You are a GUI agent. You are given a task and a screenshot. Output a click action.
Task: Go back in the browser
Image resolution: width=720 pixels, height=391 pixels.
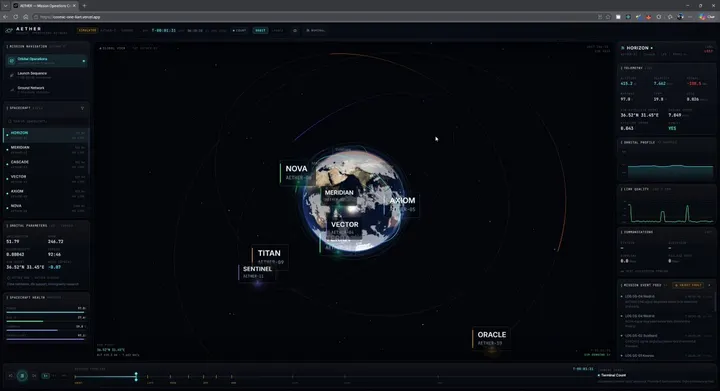(x=6, y=17)
